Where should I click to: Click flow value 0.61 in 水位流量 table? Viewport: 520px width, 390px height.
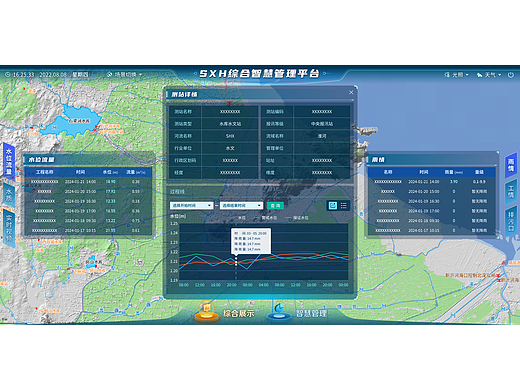click(x=136, y=230)
